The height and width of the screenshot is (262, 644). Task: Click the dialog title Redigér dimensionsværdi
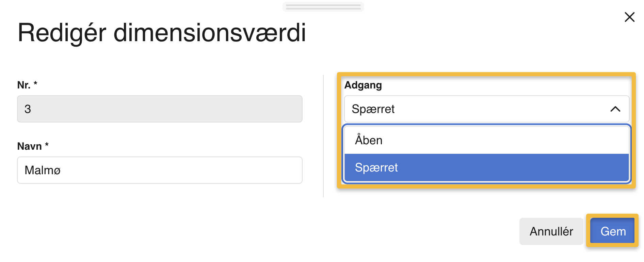162,33
